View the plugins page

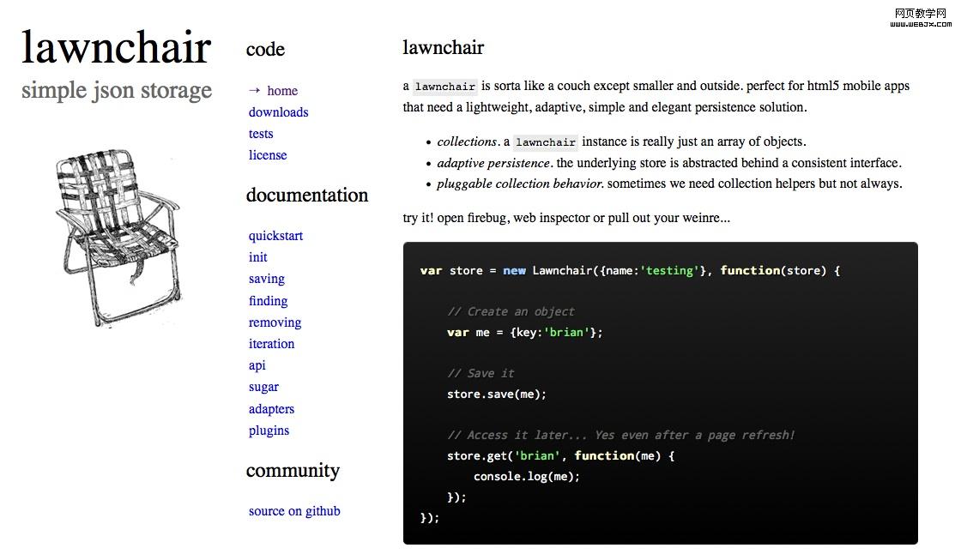[269, 431]
